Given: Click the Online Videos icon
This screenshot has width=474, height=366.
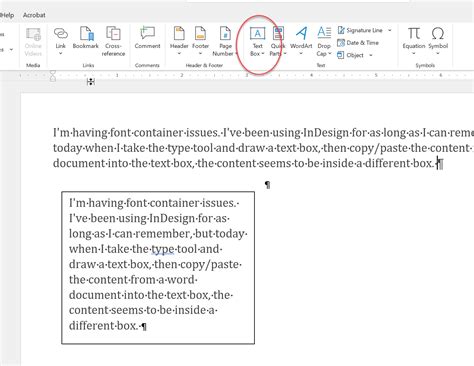Looking at the screenshot, I should pos(33,42).
